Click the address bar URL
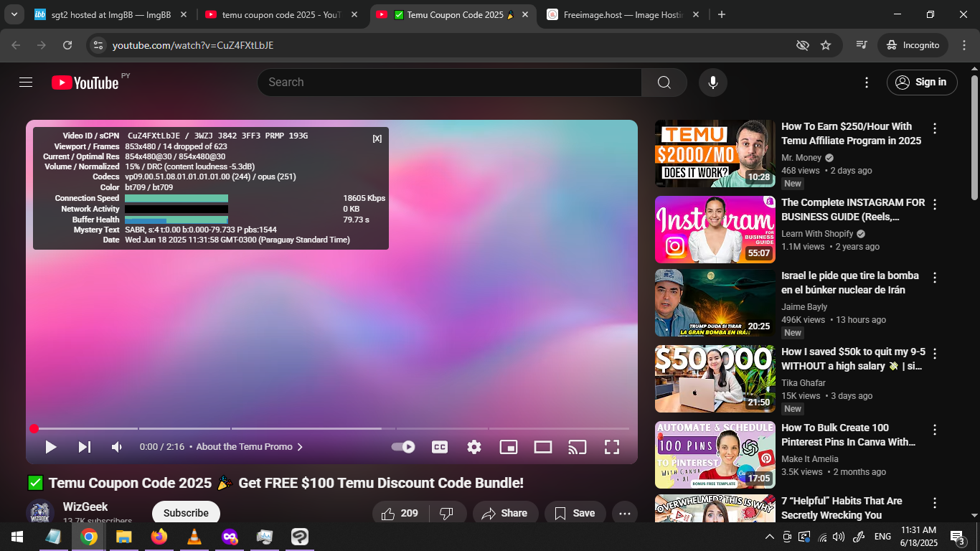Viewport: 980px width, 551px height. (x=193, y=45)
